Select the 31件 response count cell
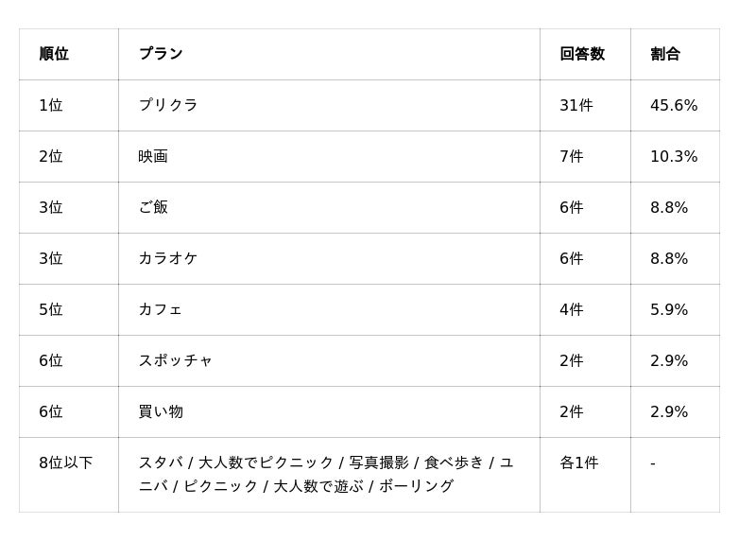756x541 pixels. (576, 105)
